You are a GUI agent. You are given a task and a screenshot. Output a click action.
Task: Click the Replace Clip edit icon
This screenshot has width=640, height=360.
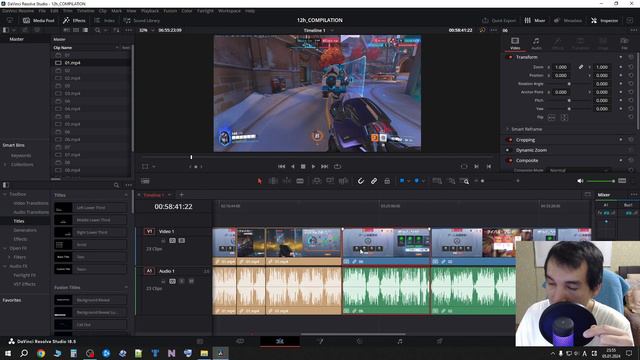[x=343, y=181]
